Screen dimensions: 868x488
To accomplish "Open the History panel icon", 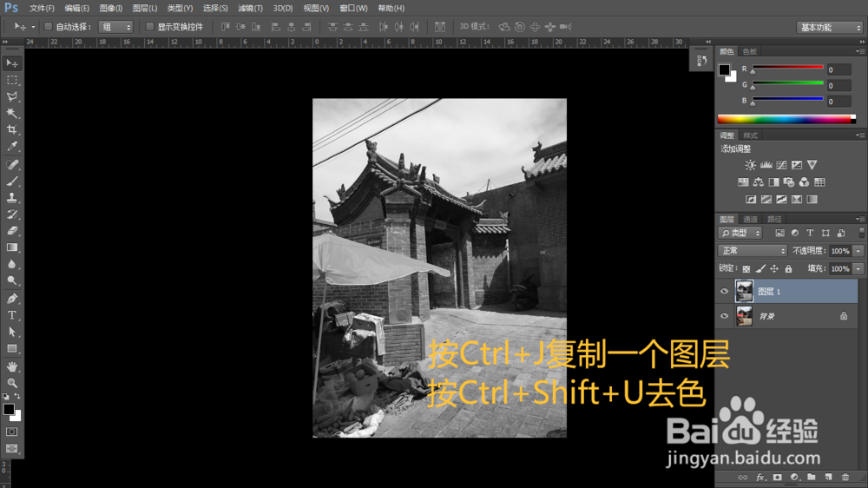I will click(701, 61).
